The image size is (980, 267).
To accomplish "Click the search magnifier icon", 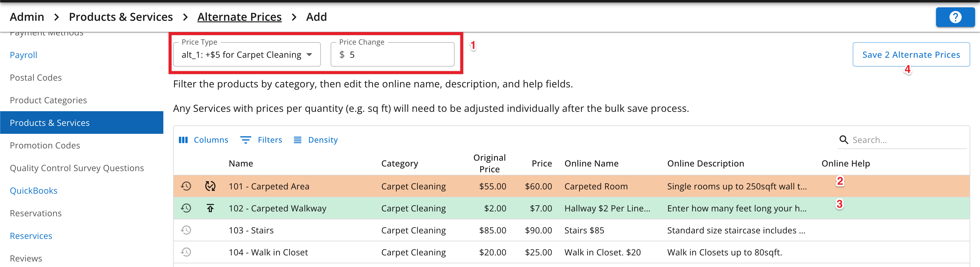I will (844, 140).
